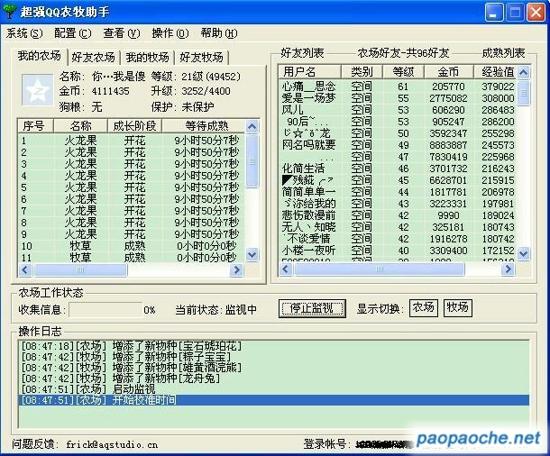550x456 pixels.
Task: Select friend 悲伤散漫前 row
Action: (x=398, y=215)
